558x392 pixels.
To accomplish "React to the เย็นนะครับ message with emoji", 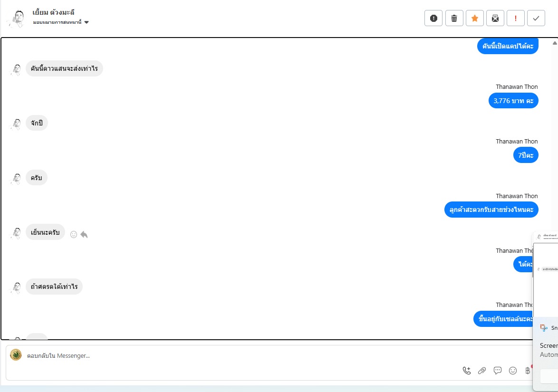I will [x=74, y=234].
